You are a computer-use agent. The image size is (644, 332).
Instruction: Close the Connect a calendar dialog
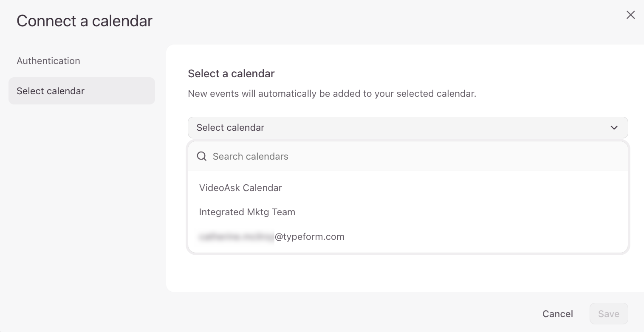[630, 15]
